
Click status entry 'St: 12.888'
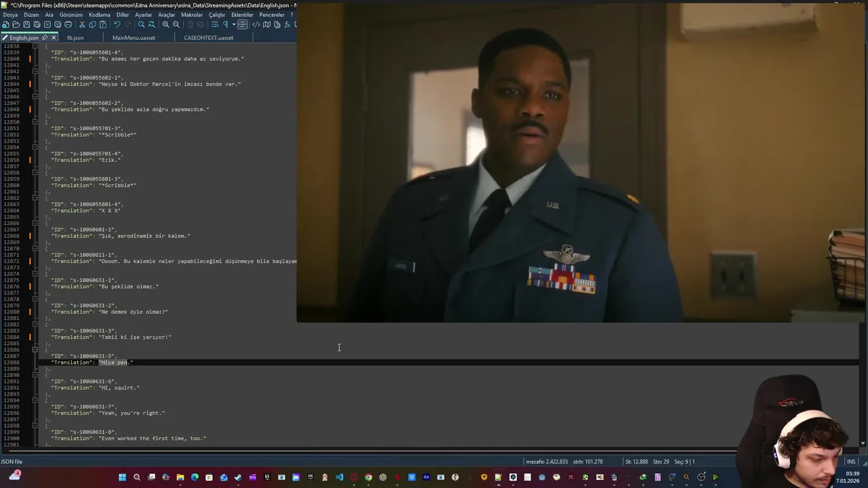[637, 462]
